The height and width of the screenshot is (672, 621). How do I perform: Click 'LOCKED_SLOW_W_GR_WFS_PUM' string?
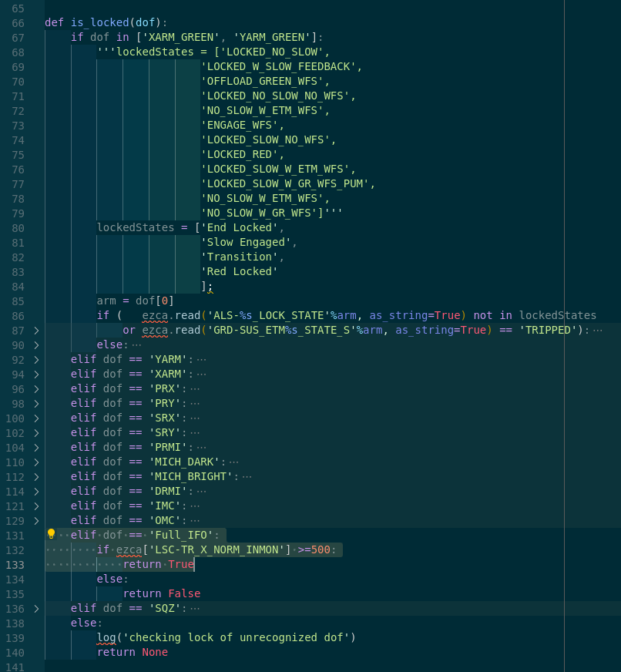(x=285, y=183)
